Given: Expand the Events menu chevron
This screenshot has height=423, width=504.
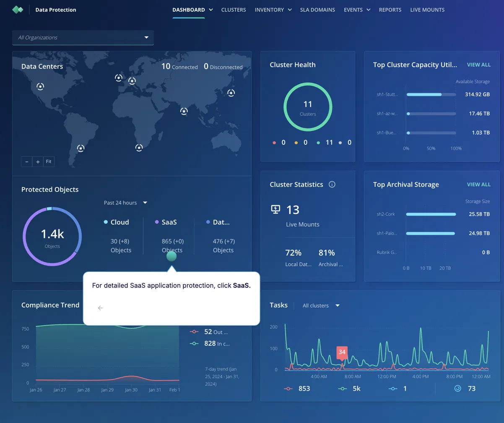Looking at the screenshot, I should [x=368, y=10].
